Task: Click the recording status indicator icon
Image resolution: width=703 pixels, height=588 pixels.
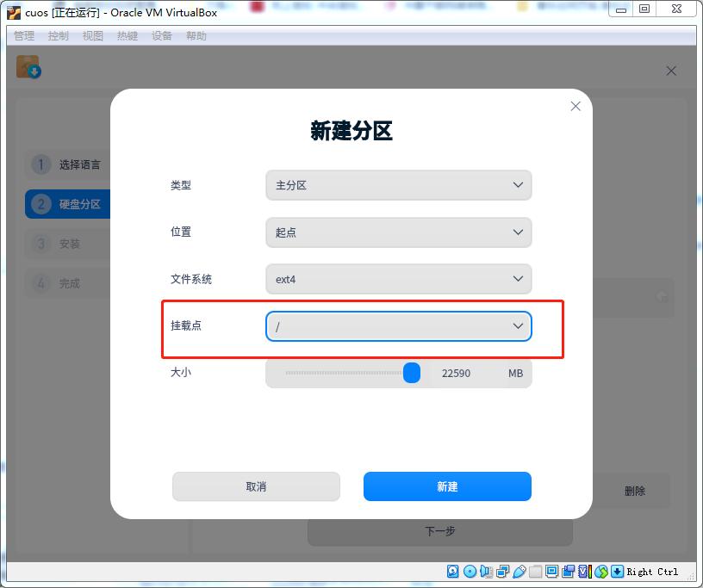Action: (x=569, y=571)
